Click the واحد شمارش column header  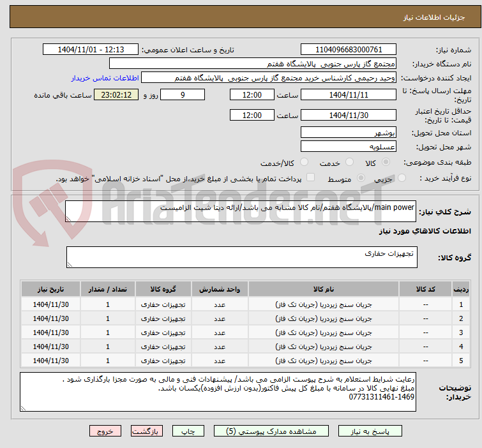point(220,289)
